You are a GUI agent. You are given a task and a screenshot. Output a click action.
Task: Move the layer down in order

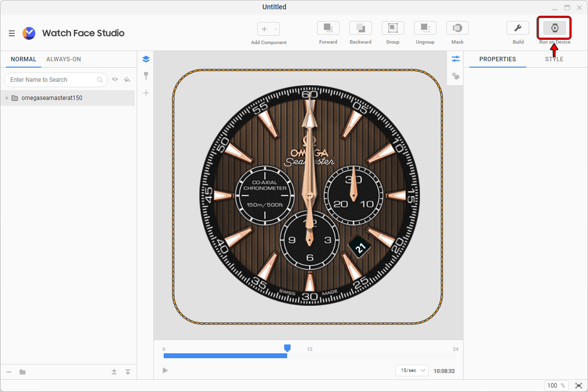128,372
